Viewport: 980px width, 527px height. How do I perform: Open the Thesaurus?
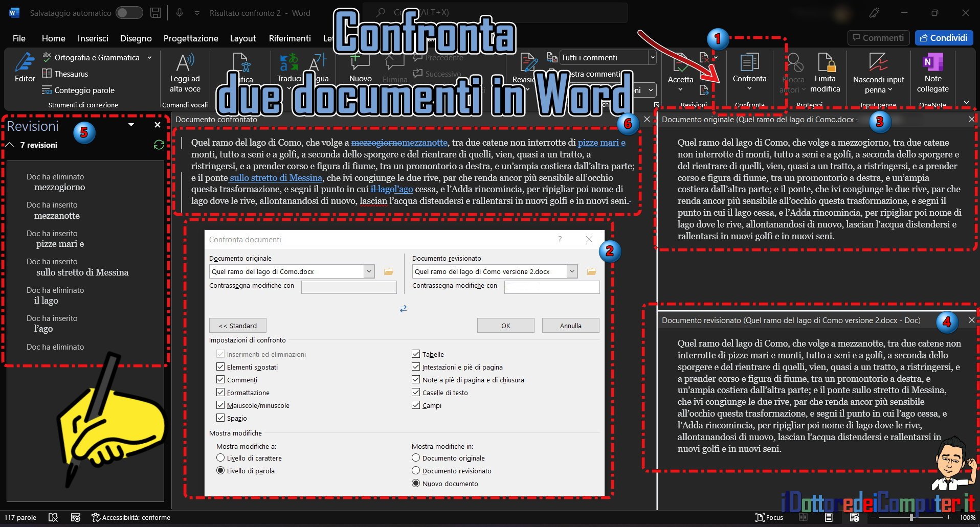click(x=65, y=74)
